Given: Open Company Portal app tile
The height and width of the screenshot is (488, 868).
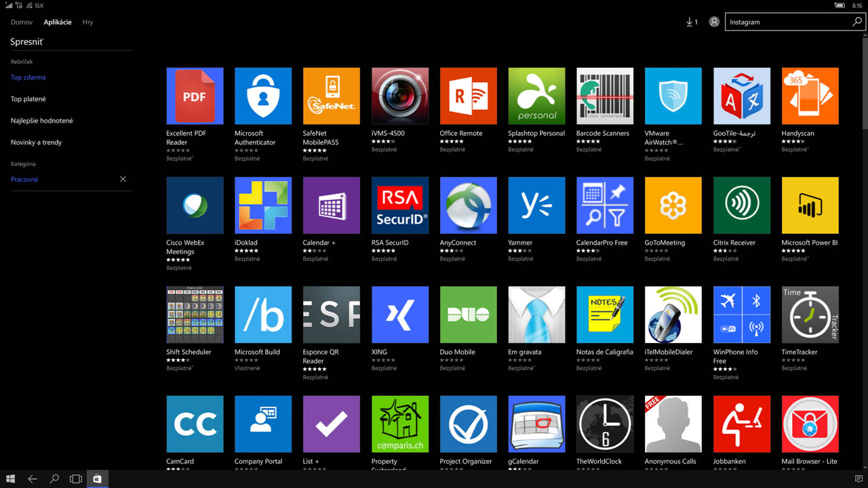Looking at the screenshot, I should [263, 424].
